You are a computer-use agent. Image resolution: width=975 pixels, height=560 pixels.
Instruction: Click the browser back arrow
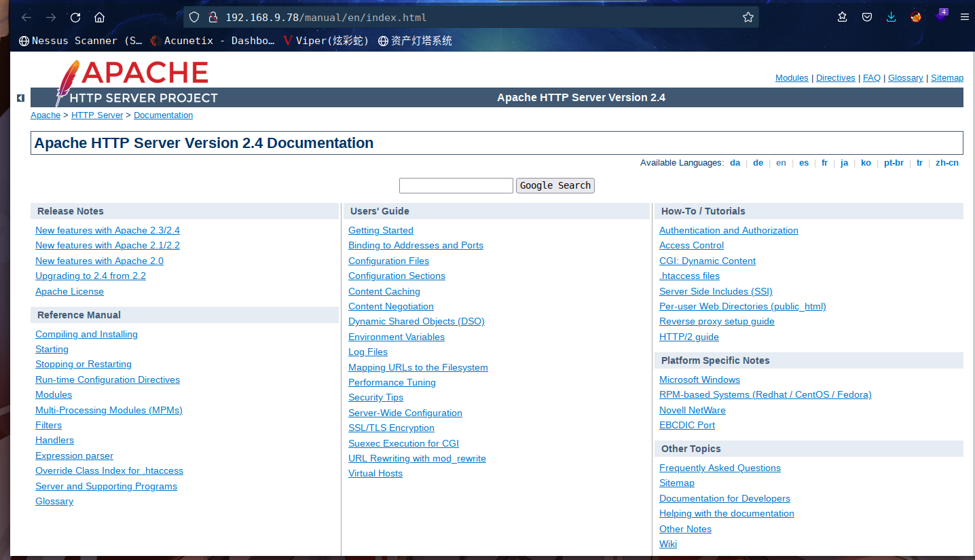click(x=26, y=17)
